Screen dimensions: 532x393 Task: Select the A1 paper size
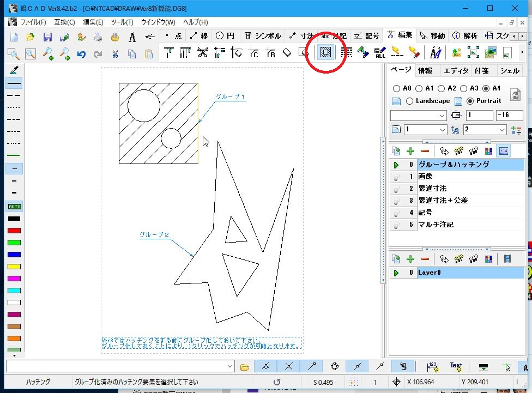pos(419,89)
